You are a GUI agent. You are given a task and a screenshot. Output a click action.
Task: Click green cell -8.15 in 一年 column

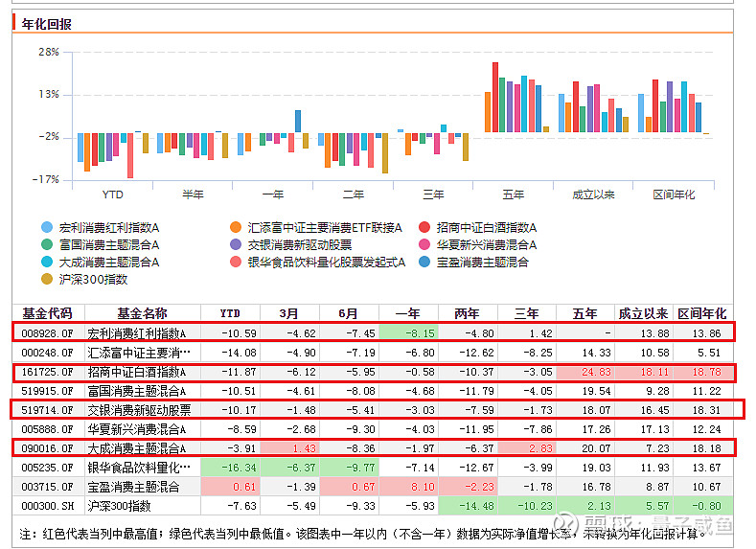pyautogui.click(x=408, y=332)
